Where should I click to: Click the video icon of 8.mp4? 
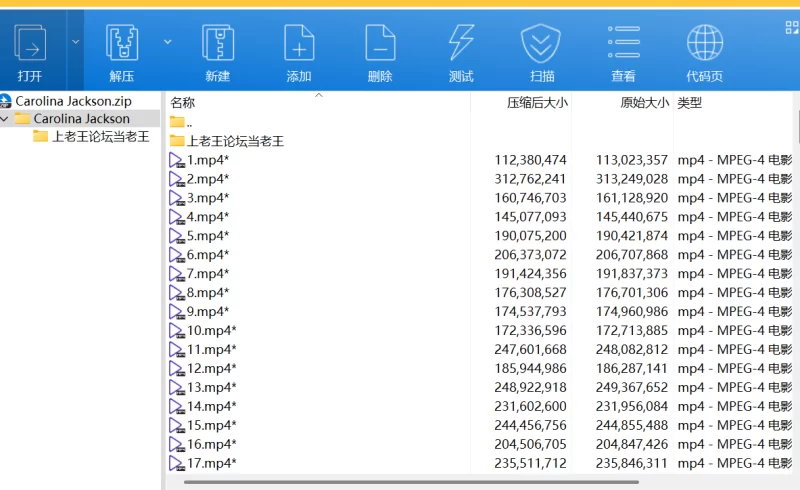[177, 292]
